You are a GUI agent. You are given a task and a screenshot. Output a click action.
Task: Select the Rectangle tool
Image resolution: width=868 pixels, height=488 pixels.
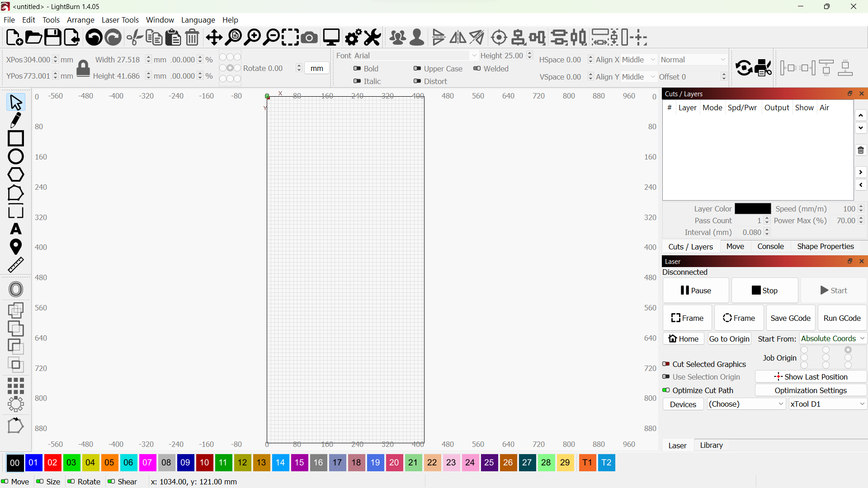tap(15, 138)
